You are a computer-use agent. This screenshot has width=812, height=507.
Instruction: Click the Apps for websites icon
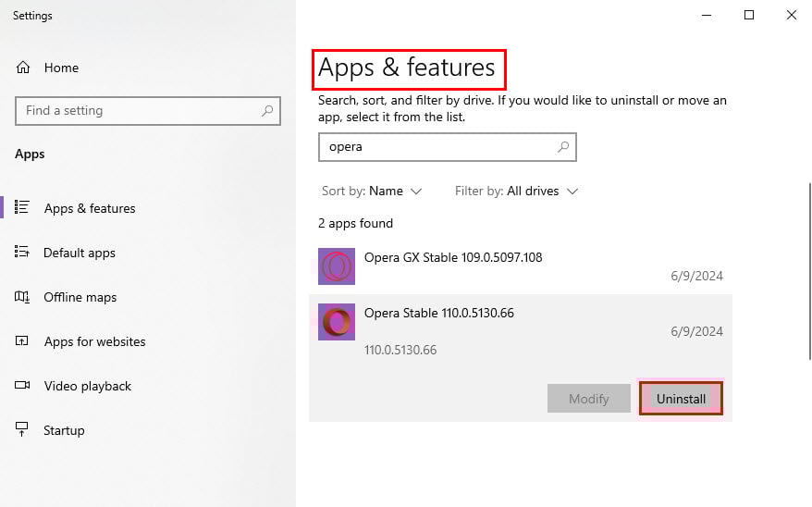(22, 340)
